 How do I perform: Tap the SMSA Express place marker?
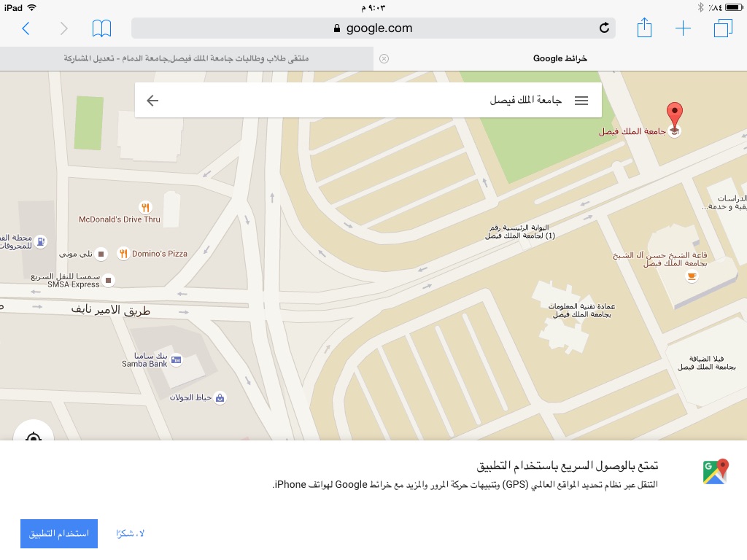tap(108, 280)
